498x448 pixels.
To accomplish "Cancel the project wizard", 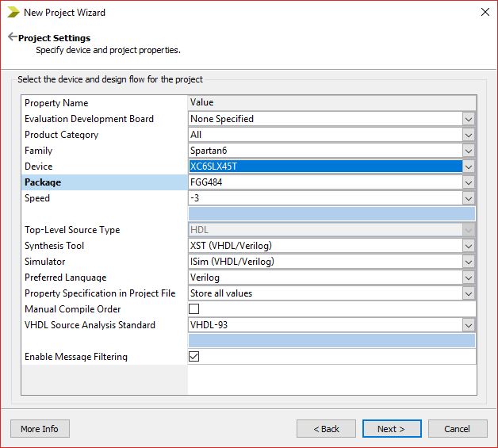I will (x=457, y=429).
